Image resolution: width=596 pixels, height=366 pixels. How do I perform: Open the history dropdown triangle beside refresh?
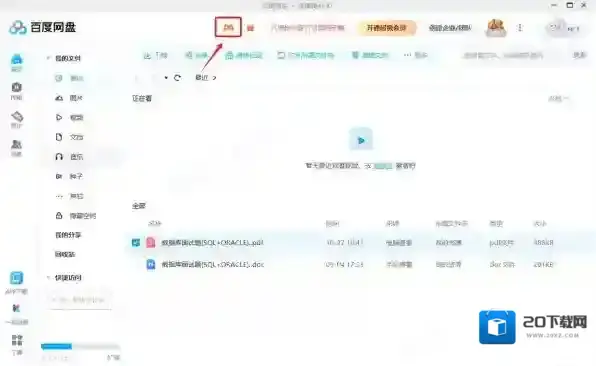(x=166, y=78)
